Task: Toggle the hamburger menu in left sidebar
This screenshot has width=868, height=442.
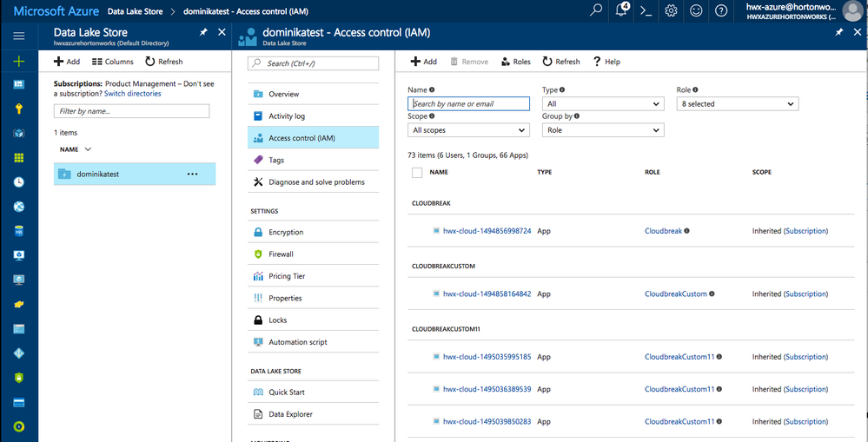Action: (x=19, y=36)
